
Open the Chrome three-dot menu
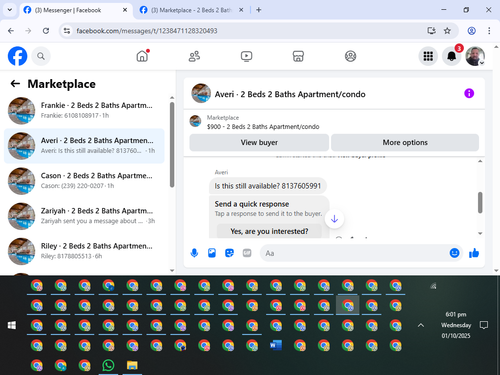click(x=489, y=31)
